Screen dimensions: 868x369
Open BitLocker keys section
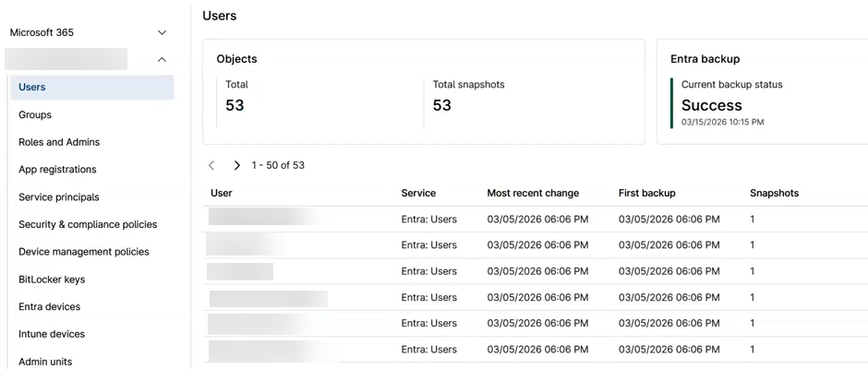pos(52,280)
